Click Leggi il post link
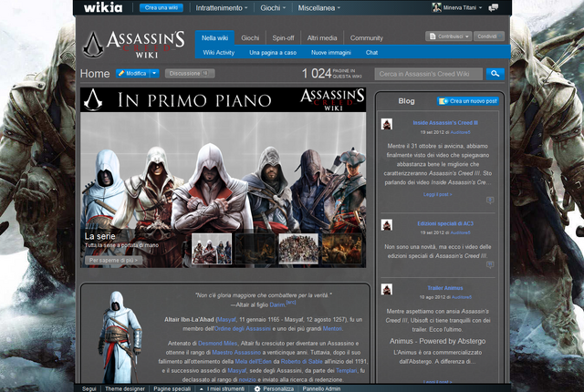 point(438,194)
